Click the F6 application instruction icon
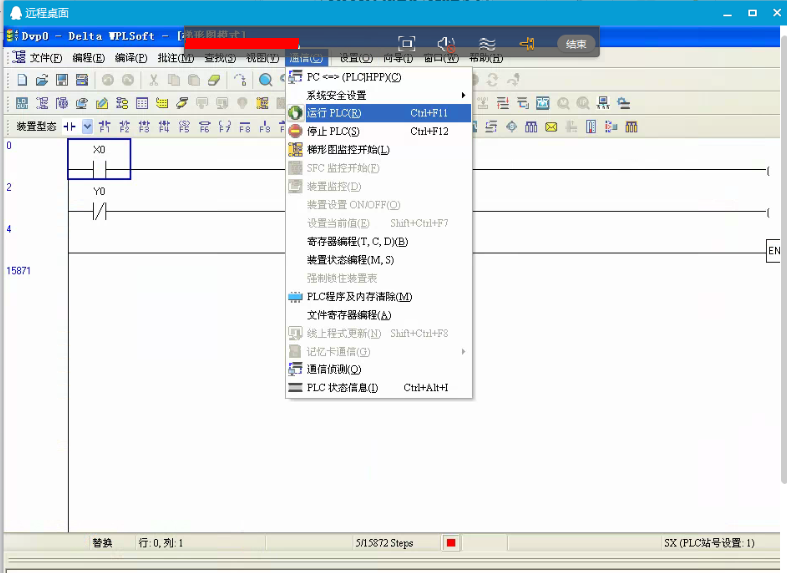Image resolution: width=787 pixels, height=573 pixels. coord(204,127)
